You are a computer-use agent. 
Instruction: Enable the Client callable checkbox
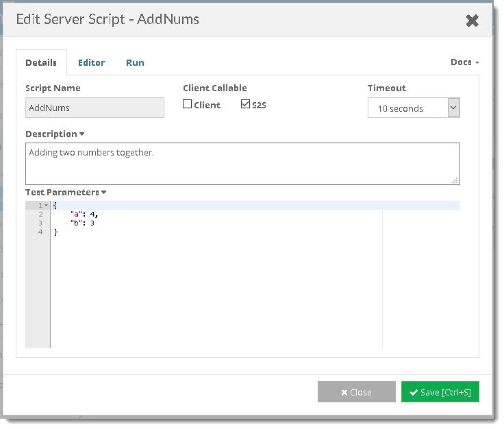click(188, 105)
